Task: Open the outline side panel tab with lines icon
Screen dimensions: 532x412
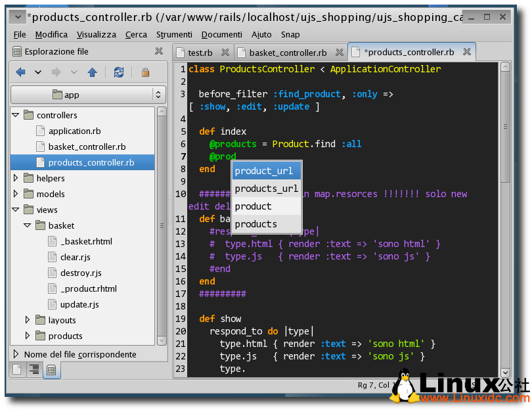Action: point(34,370)
